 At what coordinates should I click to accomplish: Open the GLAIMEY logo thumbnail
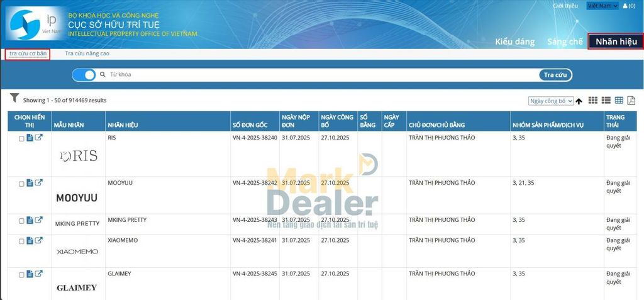coord(77,287)
